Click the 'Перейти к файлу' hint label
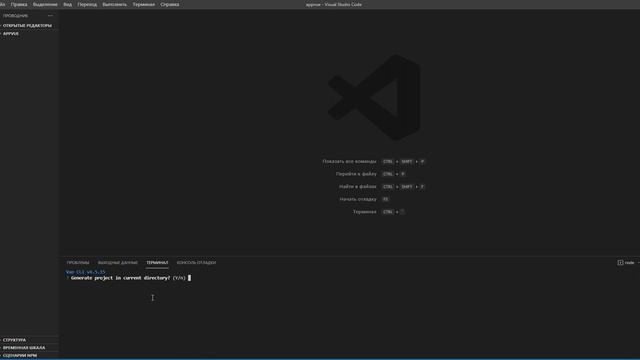The image size is (640, 360). (x=356, y=174)
